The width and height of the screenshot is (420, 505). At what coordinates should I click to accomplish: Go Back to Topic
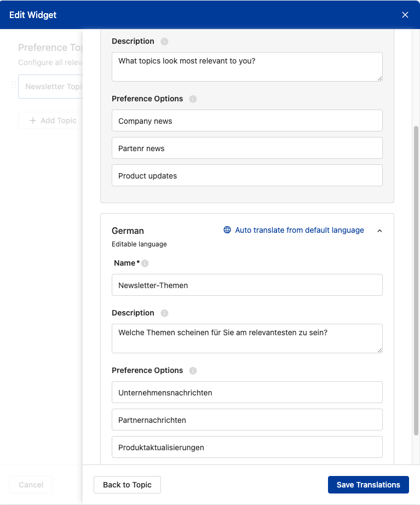[x=127, y=485]
